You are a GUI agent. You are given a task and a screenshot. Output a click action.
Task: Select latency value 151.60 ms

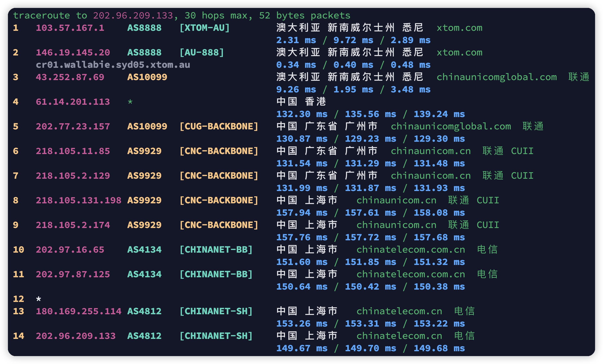coord(302,262)
